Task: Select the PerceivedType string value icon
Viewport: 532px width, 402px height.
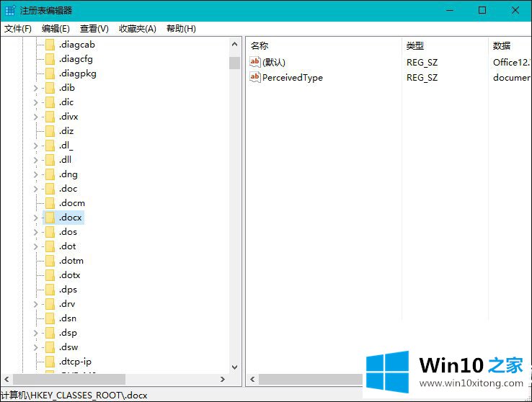Action: pos(254,77)
